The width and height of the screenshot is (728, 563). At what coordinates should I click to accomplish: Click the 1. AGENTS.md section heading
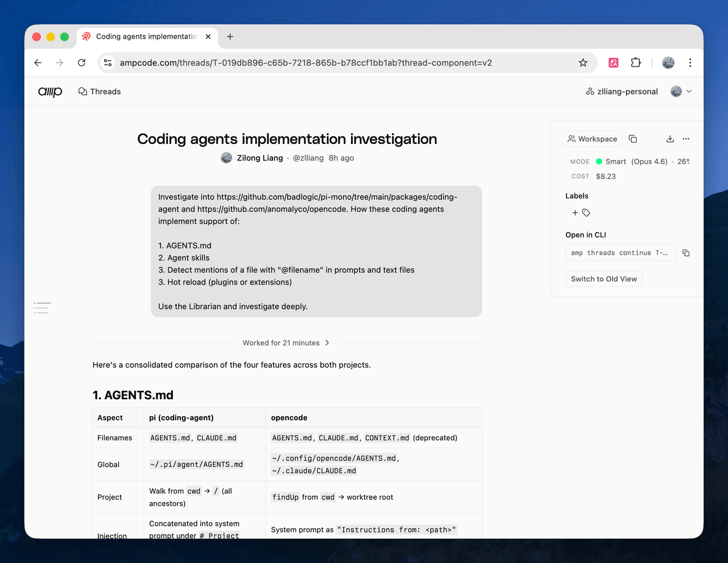(x=133, y=395)
